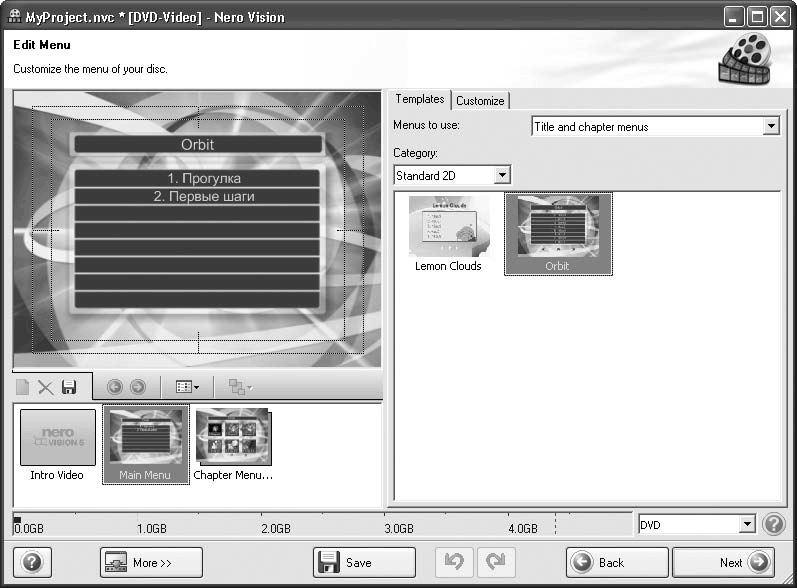Open the menu layout view dropdown
The width and height of the screenshot is (797, 588).
(187, 387)
